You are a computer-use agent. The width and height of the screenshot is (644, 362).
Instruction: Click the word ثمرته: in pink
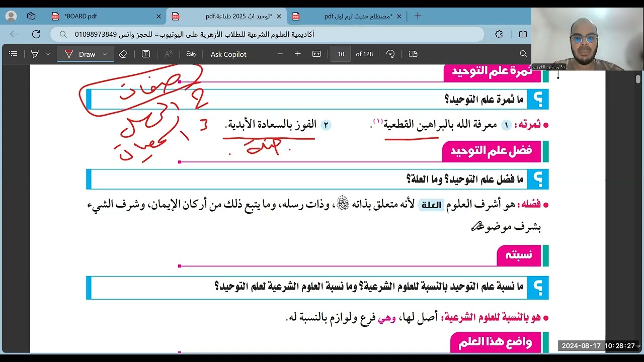pos(527,125)
